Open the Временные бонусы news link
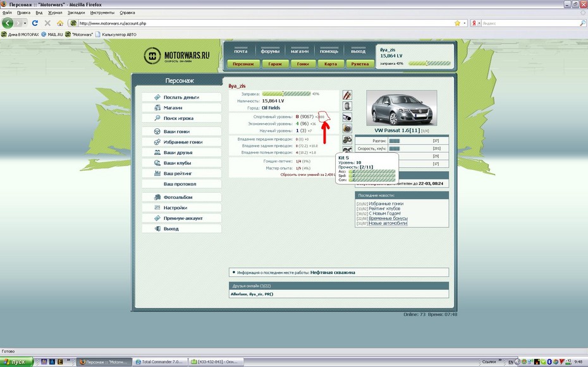The width and height of the screenshot is (588, 367). pyautogui.click(x=388, y=219)
